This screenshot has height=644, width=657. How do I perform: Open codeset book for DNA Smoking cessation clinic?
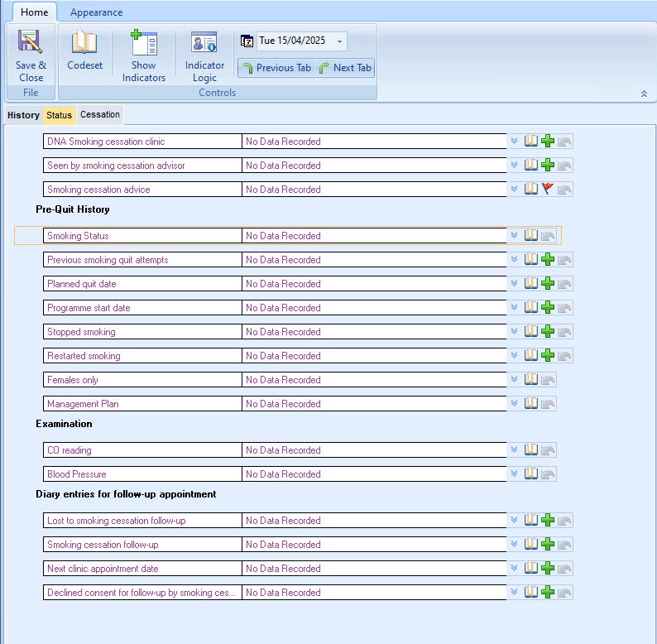point(531,141)
